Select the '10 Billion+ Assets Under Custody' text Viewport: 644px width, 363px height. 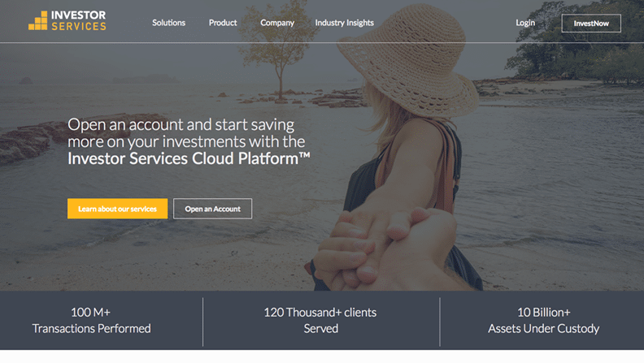click(543, 320)
